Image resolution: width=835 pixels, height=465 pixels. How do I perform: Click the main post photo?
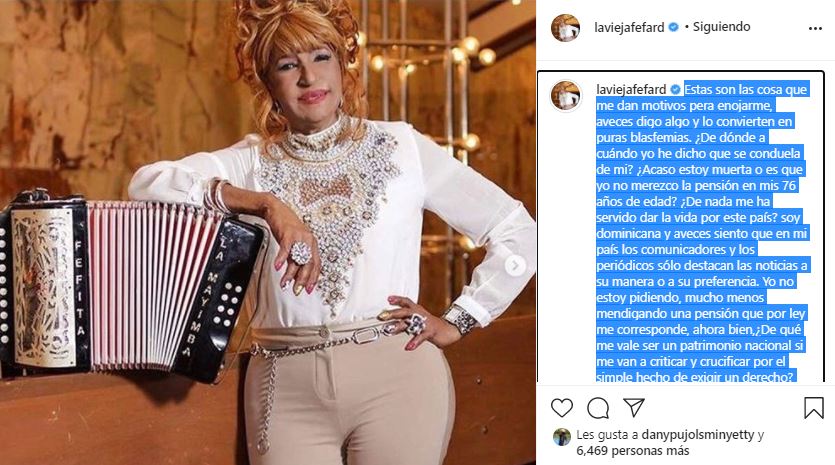pos(268,232)
